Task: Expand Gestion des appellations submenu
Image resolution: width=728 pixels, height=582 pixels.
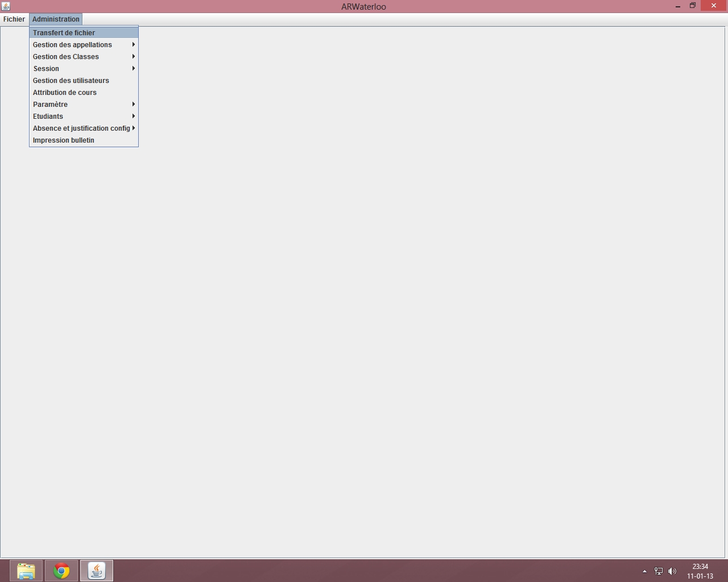Action: click(x=72, y=45)
